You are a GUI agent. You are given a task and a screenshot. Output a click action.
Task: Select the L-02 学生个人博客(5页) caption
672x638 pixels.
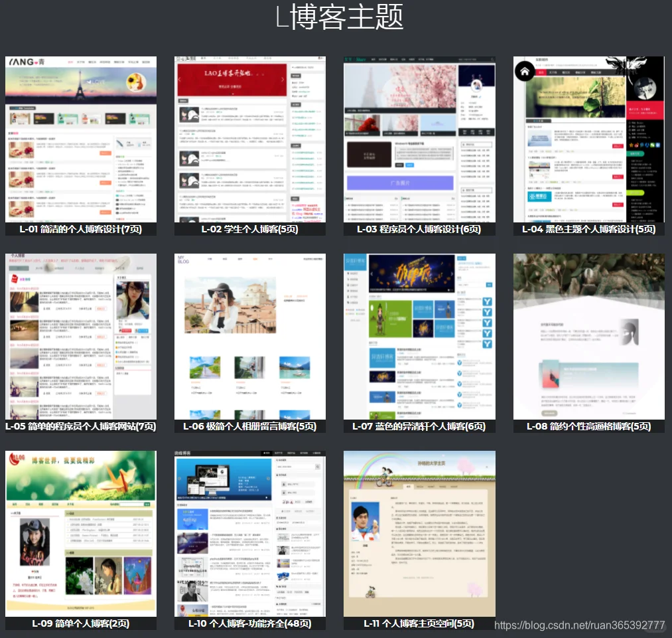pos(249,229)
